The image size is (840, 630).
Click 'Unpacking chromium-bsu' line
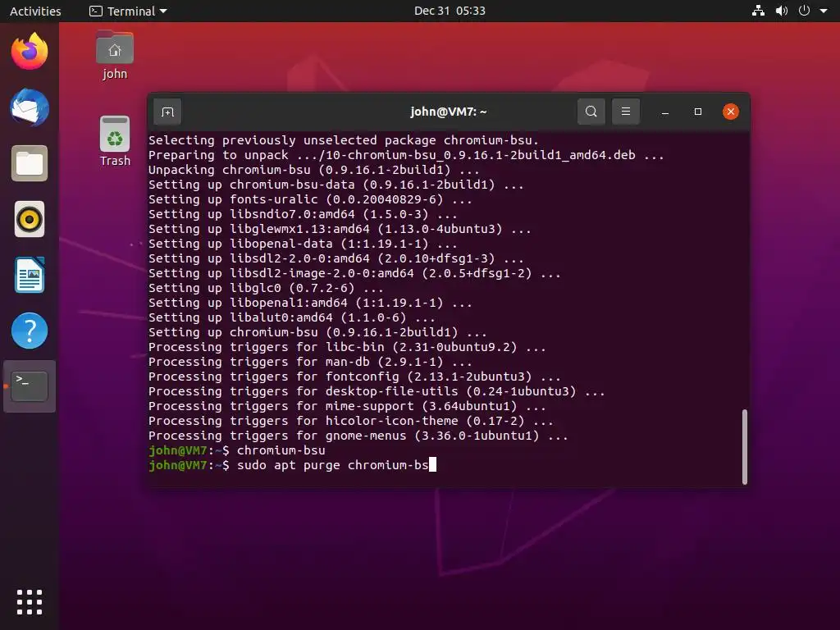click(314, 169)
